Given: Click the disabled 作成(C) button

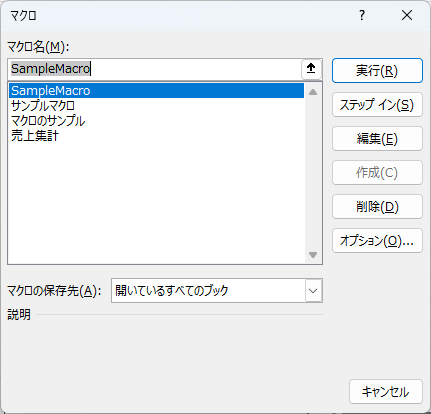Looking at the screenshot, I should [x=377, y=173].
